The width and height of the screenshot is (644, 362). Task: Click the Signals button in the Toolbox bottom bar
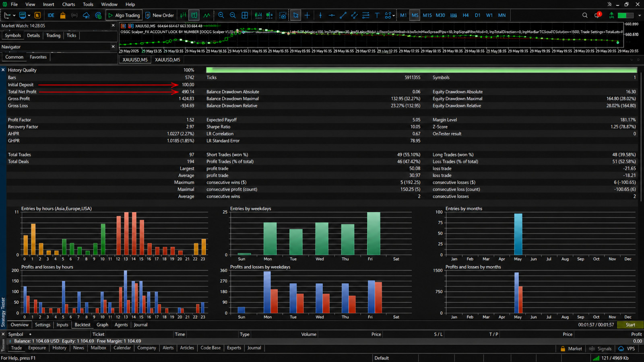(x=600, y=349)
